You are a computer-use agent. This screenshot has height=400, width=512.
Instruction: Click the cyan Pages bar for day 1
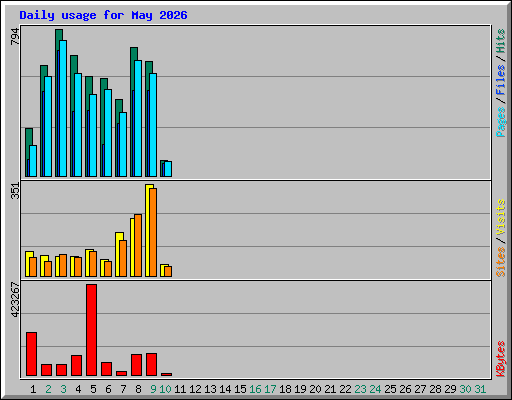tap(33, 161)
